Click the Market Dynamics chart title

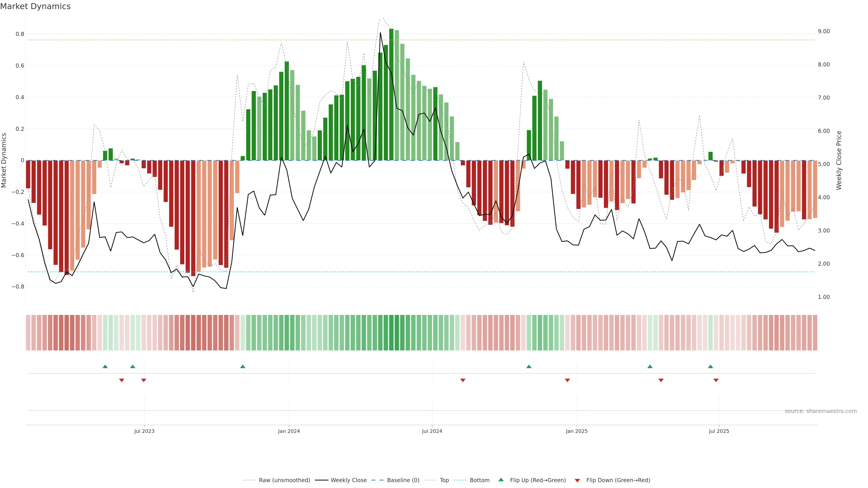click(35, 6)
